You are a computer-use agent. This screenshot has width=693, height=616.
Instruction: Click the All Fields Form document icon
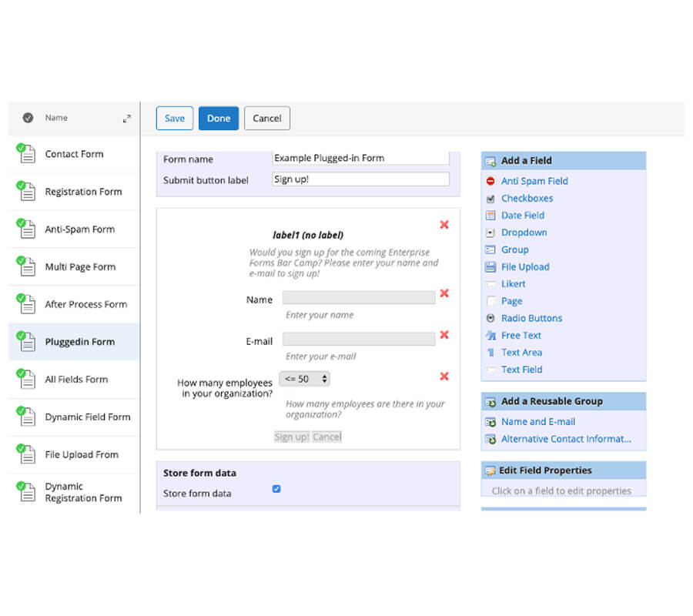click(26, 379)
